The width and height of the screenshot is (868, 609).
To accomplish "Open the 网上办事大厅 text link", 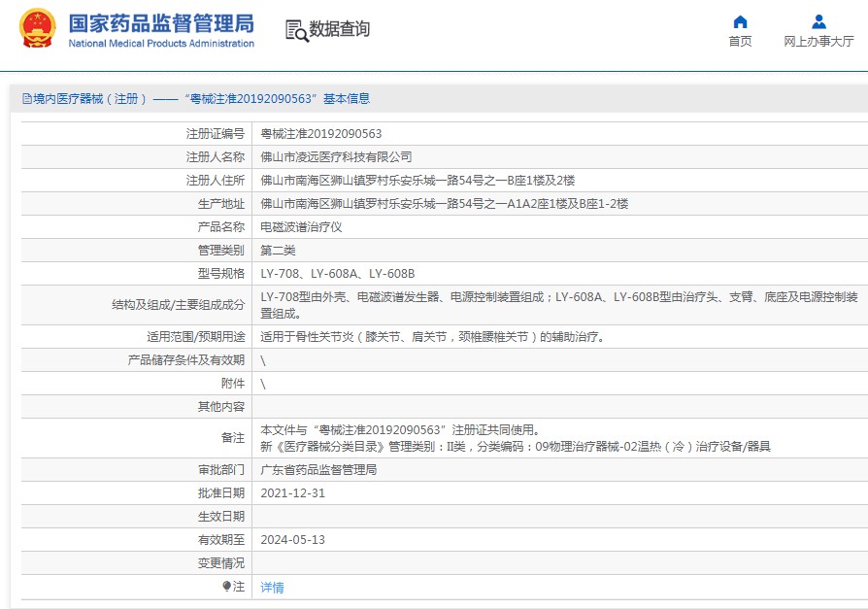I will coord(818,42).
